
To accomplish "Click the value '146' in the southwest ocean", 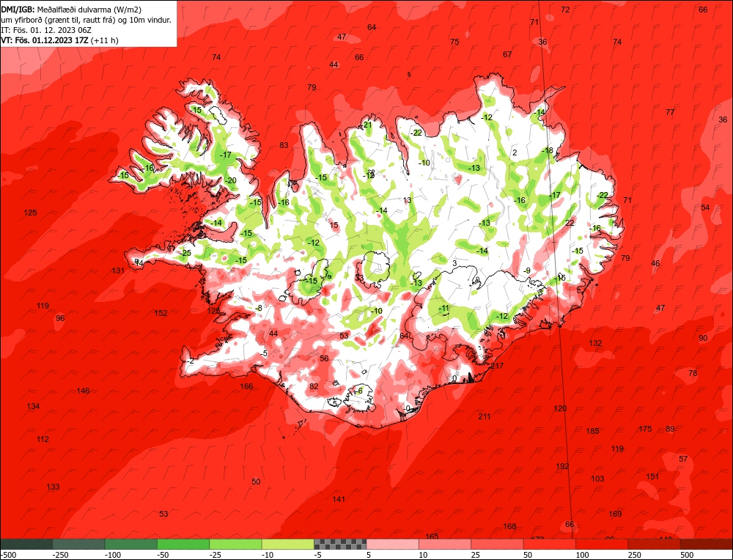I will click(x=83, y=391).
